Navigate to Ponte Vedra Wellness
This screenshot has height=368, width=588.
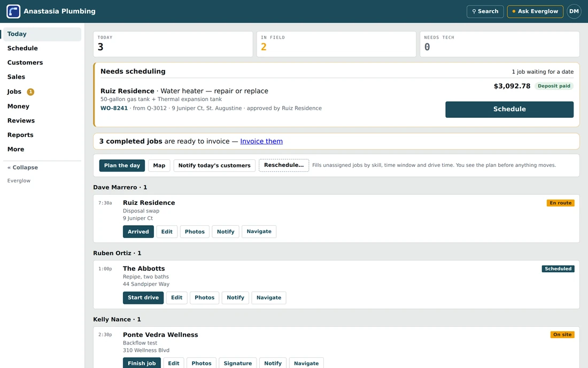[306, 363]
